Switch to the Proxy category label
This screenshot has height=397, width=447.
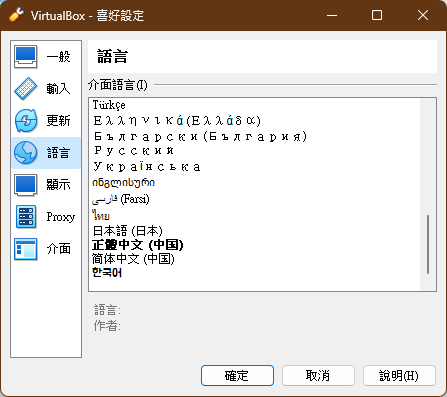point(61,217)
